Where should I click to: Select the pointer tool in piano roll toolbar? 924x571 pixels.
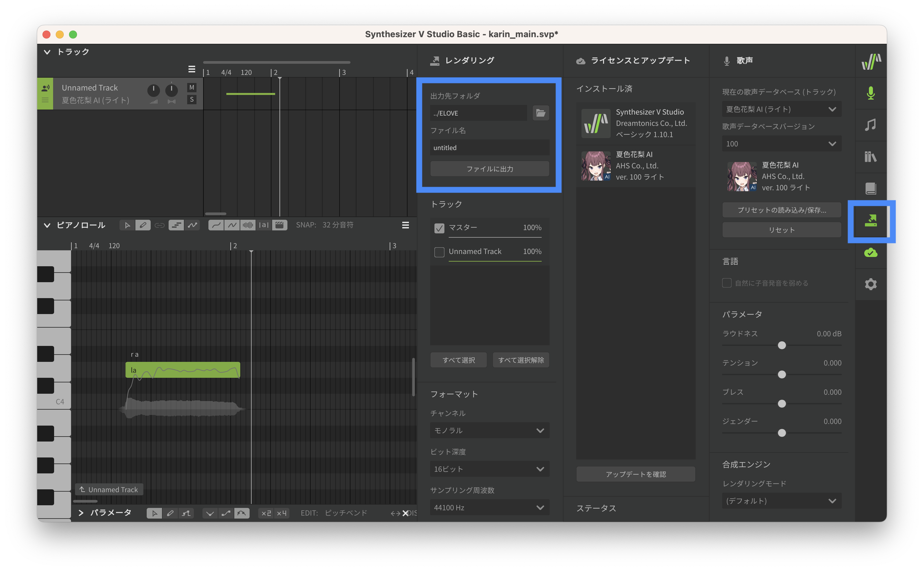127,225
